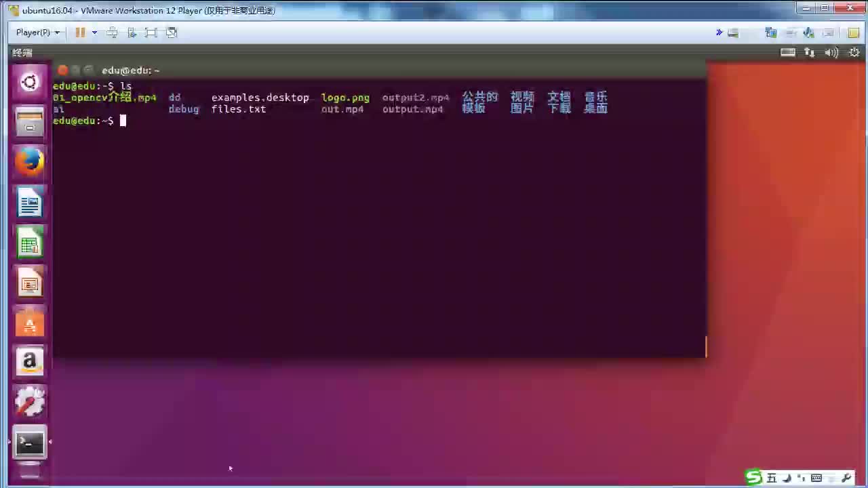The height and width of the screenshot is (488, 868).
Task: Select the Terminal icon in dock
Action: 29,443
